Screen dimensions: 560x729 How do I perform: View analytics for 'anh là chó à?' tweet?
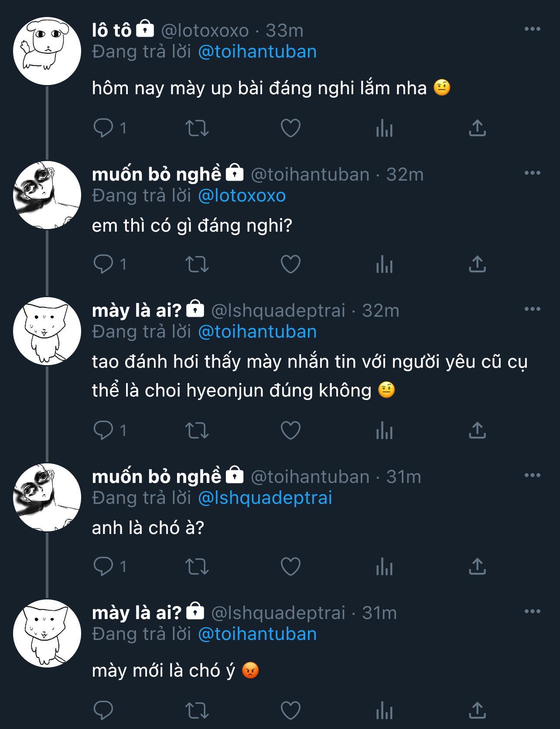tap(384, 567)
